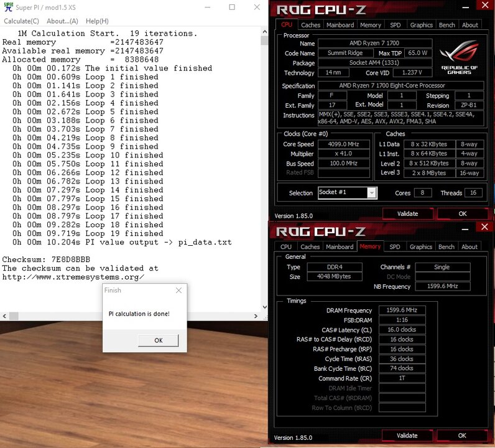Click OK in the lower CPU-Z window
495x448 pixels.
click(462, 436)
